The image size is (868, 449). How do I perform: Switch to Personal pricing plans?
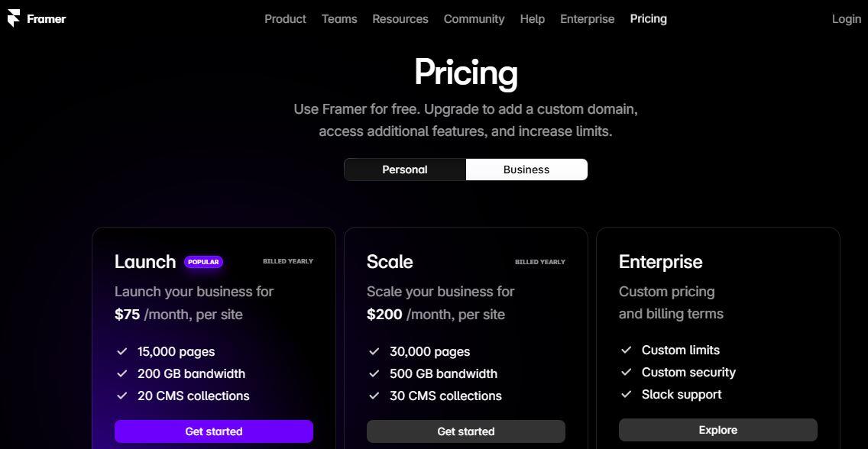405,170
